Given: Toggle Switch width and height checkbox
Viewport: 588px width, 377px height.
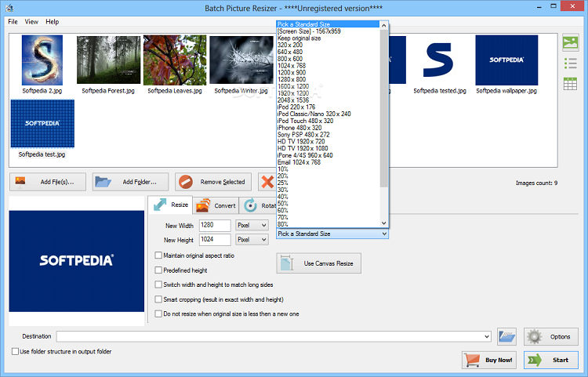Looking at the screenshot, I should [x=158, y=285].
